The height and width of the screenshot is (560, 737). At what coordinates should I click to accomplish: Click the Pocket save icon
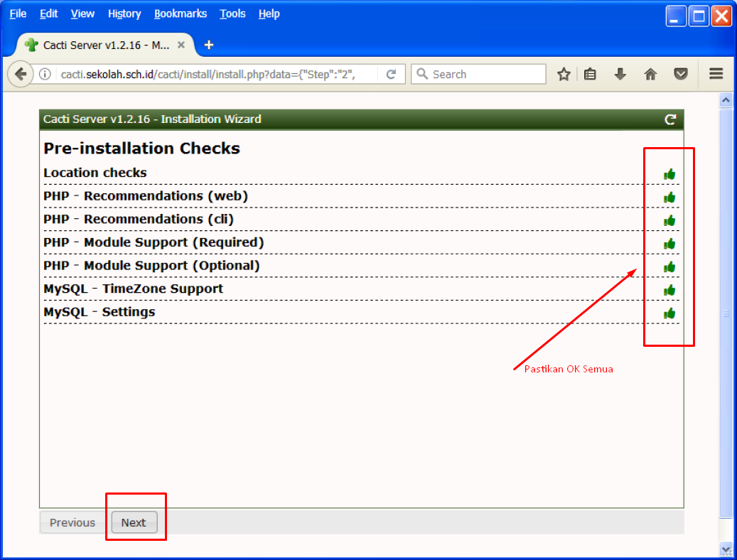pyautogui.click(x=681, y=74)
